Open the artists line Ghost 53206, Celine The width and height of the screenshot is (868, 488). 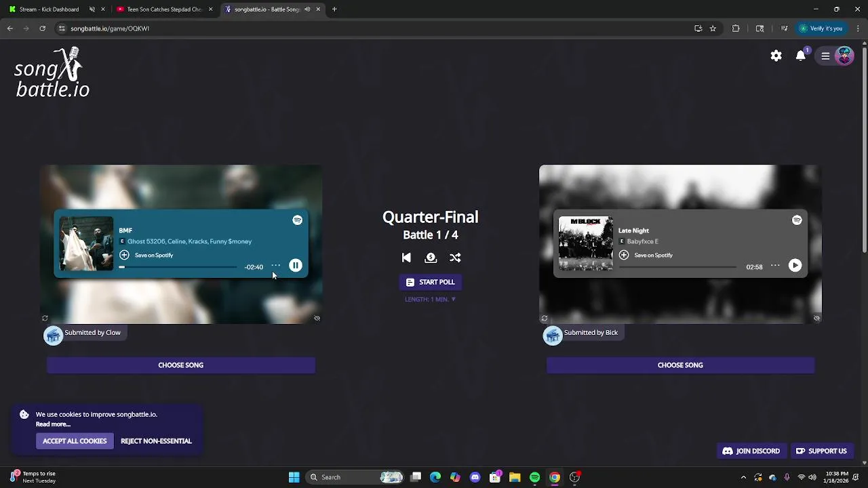tap(189, 241)
